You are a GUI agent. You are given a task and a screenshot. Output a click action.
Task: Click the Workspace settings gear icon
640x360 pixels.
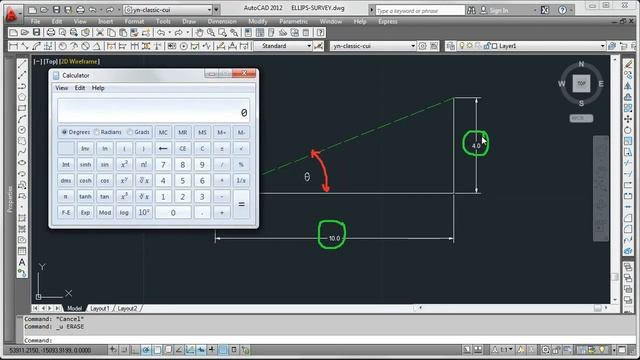point(422,46)
